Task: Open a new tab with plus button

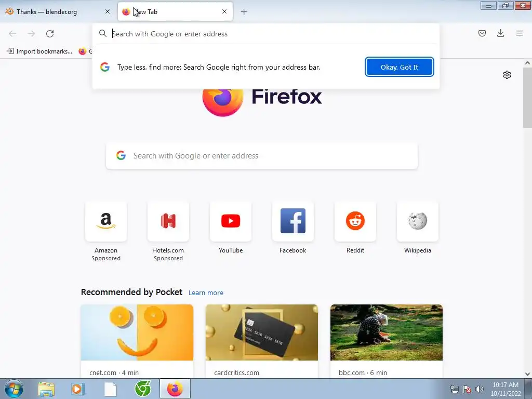Action: pos(244,12)
